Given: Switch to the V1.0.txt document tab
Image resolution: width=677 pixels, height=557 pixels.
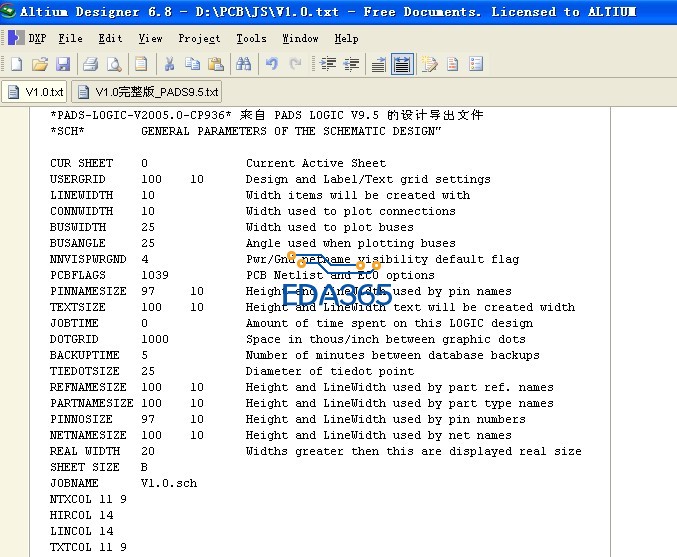Looking at the screenshot, I should tap(35, 92).
